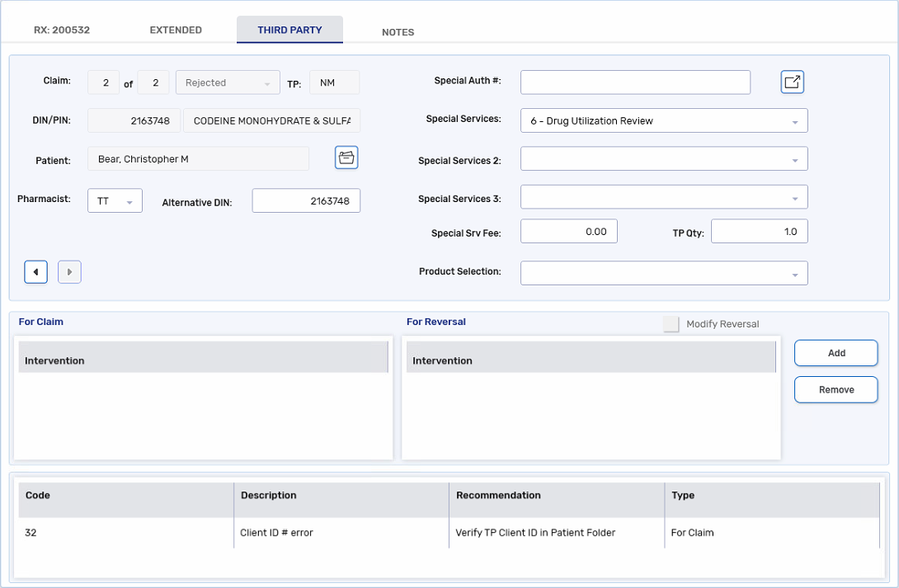Screen dimensions: 899x588
Task: Click the Add intervention button
Action: click(x=835, y=353)
